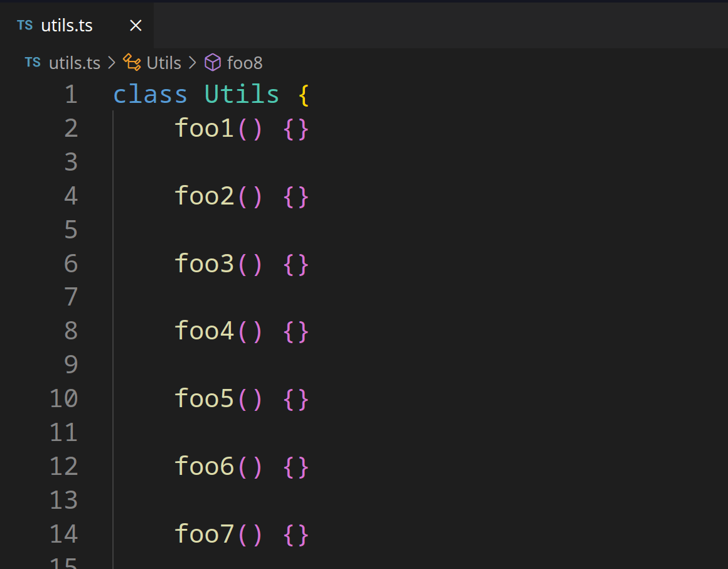Click the chevron before the foo8 breadcrumb

click(192, 63)
